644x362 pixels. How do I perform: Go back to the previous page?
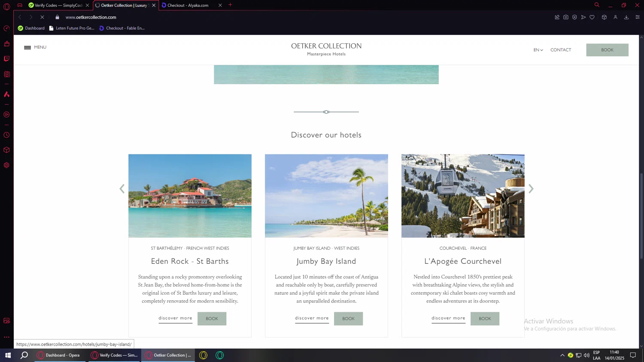(x=20, y=17)
